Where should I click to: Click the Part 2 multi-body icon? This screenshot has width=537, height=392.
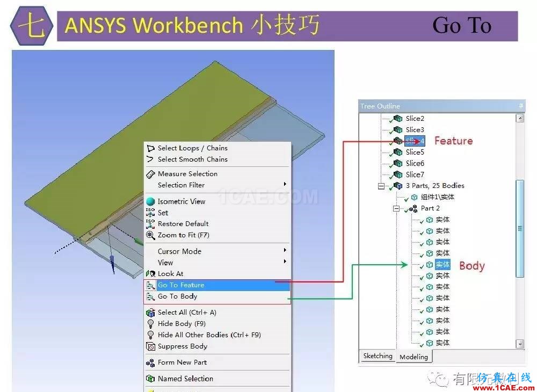coord(413,208)
